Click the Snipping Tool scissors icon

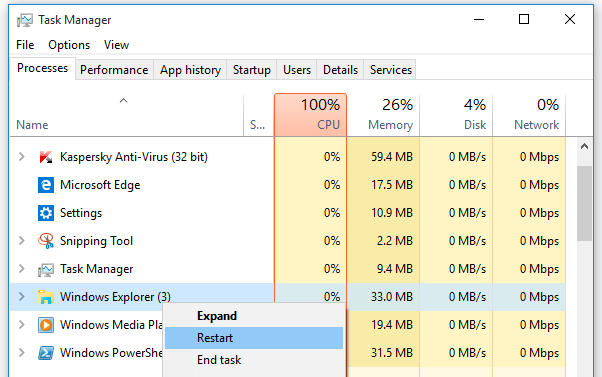point(46,241)
